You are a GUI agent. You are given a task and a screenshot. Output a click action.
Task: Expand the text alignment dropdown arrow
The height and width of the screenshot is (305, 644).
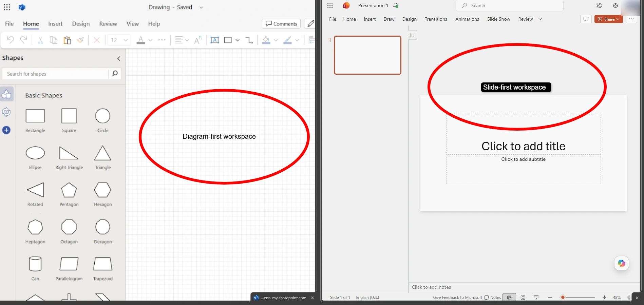pyautogui.click(x=187, y=40)
